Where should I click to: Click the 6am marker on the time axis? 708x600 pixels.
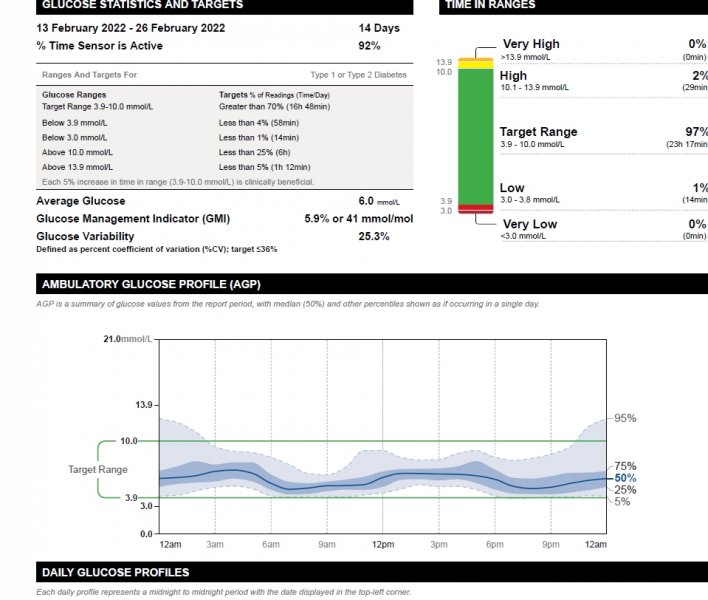(270, 544)
